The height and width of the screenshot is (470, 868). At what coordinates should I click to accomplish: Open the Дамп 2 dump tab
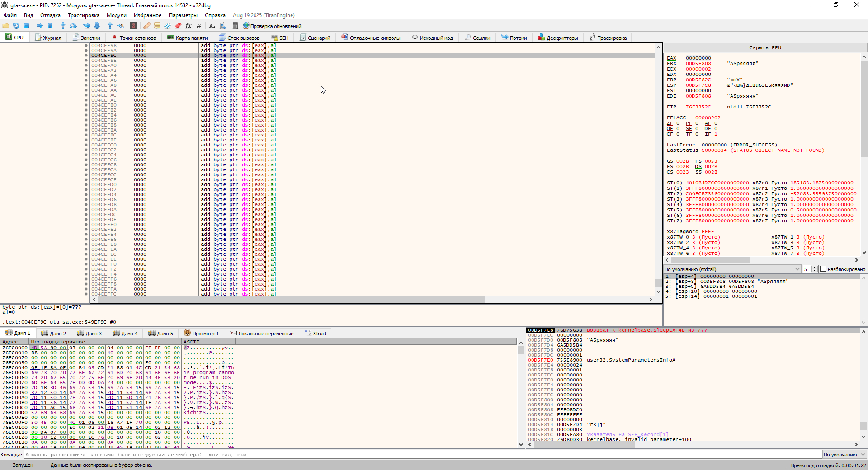coord(53,333)
